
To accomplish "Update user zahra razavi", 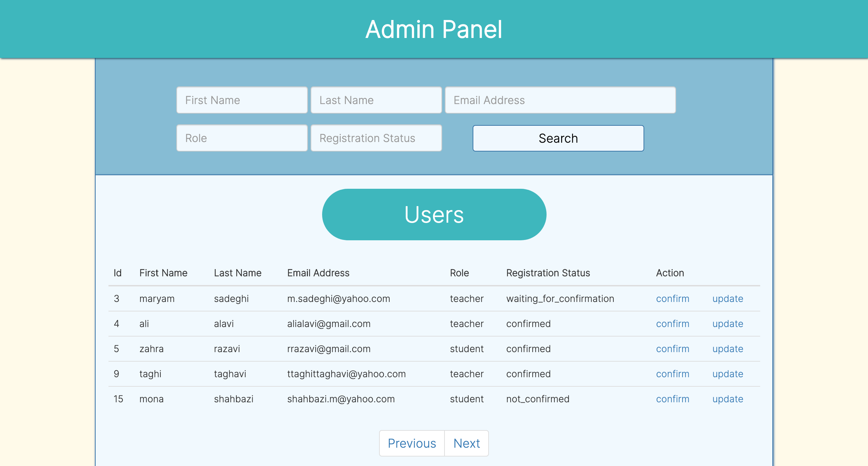I will click(728, 349).
